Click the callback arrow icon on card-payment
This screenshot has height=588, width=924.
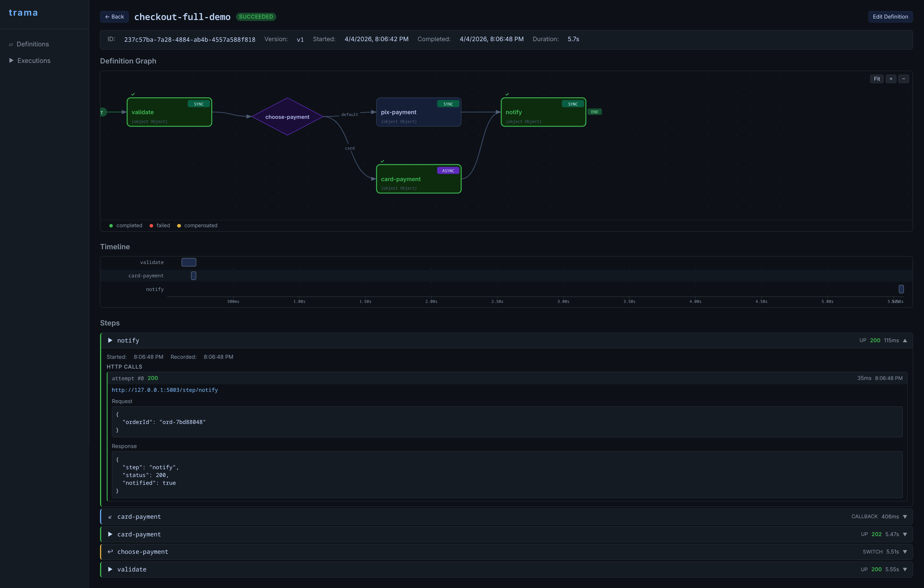pyautogui.click(x=110, y=517)
